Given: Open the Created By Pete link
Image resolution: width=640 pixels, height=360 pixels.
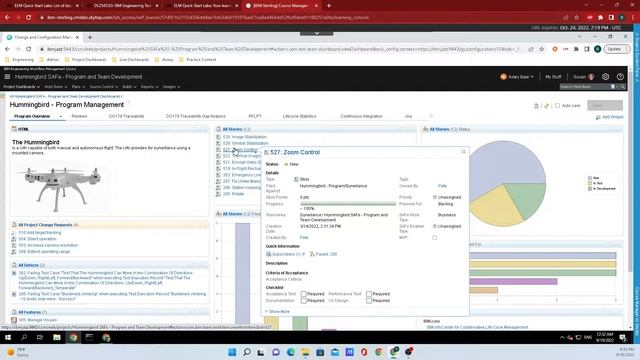Looking at the screenshot, I should [304, 238].
